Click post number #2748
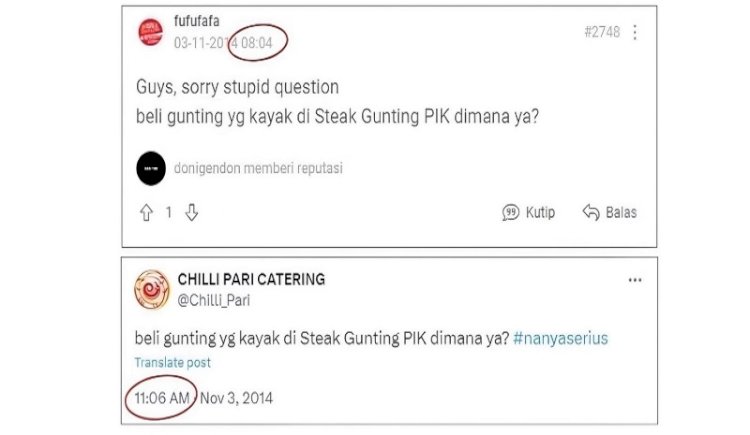This screenshot has height=435, width=750. tap(602, 32)
